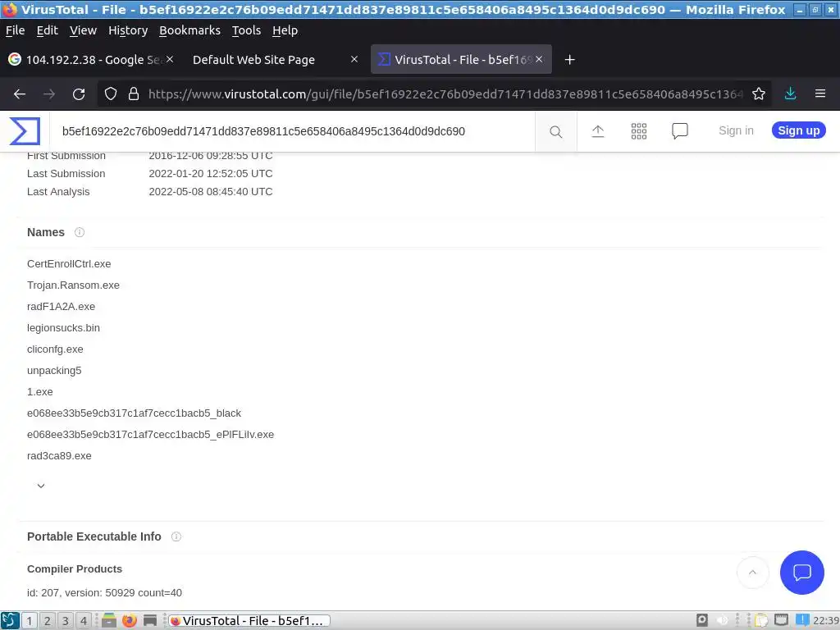Select the name legionsucks.bin

[x=63, y=328]
